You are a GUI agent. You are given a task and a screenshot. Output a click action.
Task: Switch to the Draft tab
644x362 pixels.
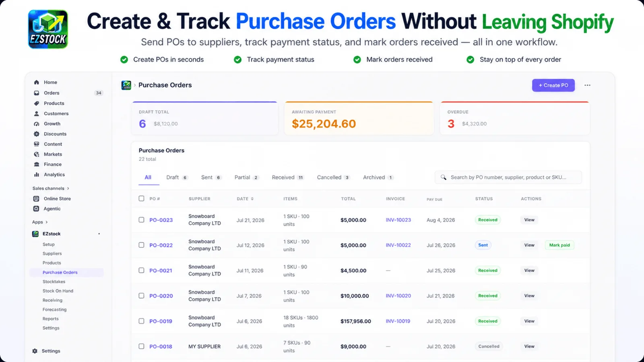click(177, 177)
